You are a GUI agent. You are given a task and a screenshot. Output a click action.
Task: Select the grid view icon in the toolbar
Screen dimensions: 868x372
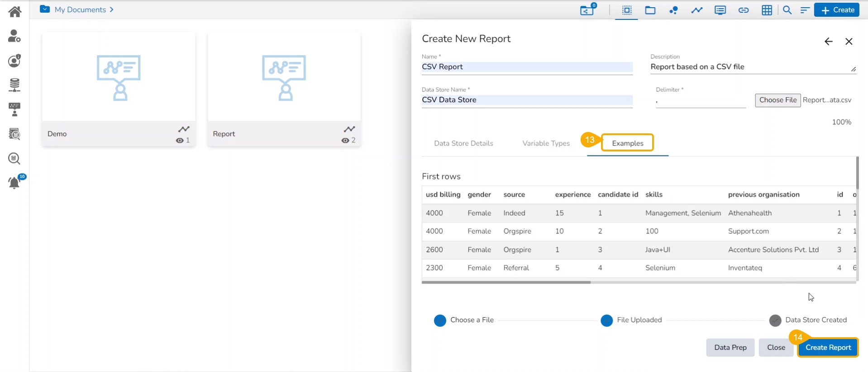coord(767,10)
